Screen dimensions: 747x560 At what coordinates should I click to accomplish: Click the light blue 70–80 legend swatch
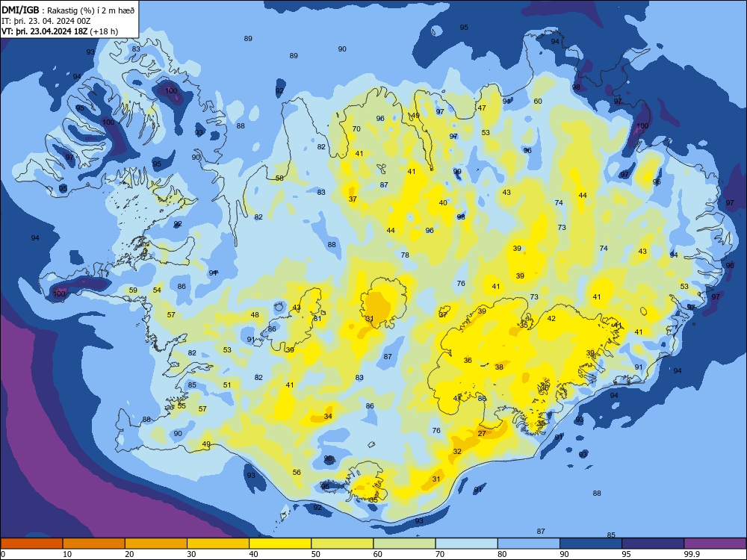click(467, 544)
